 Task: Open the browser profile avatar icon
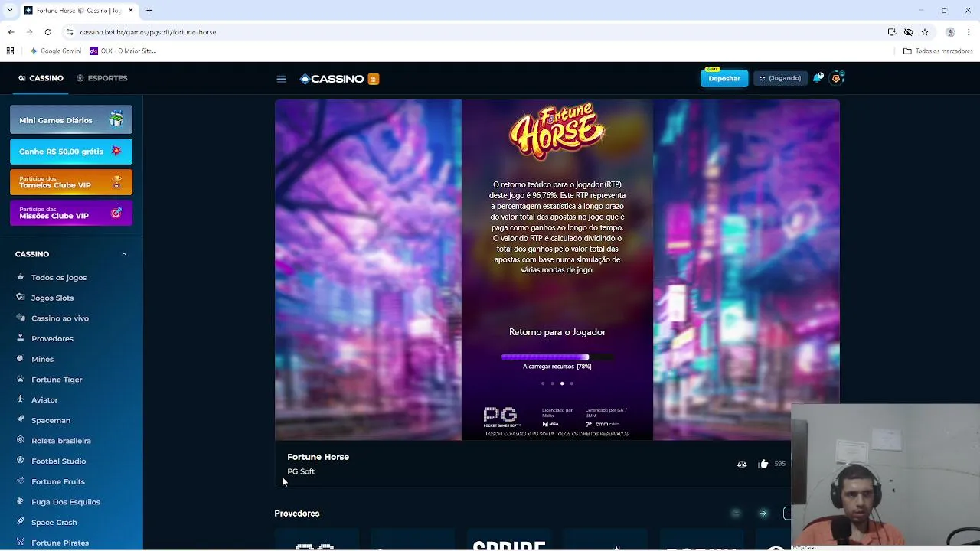[950, 32]
